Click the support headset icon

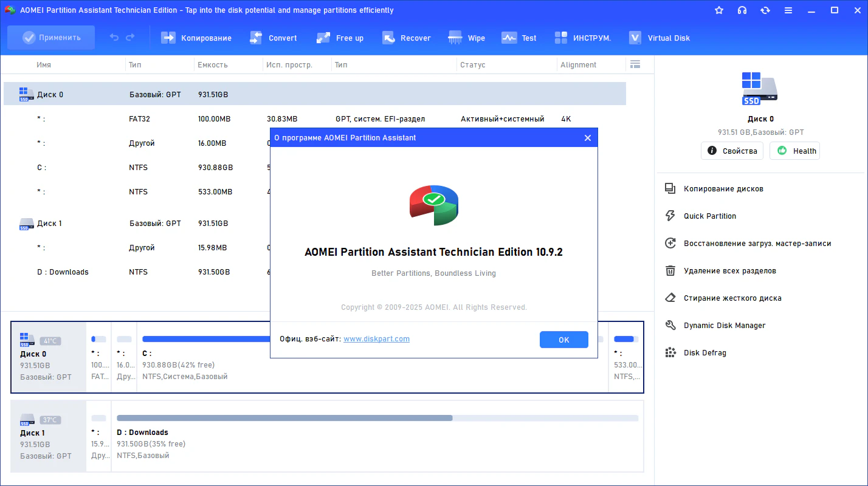click(742, 10)
